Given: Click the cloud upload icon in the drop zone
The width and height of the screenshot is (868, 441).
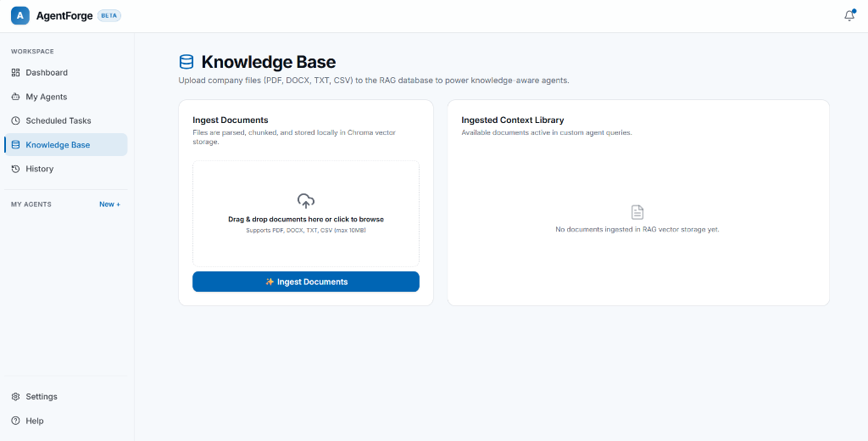Looking at the screenshot, I should (306, 200).
